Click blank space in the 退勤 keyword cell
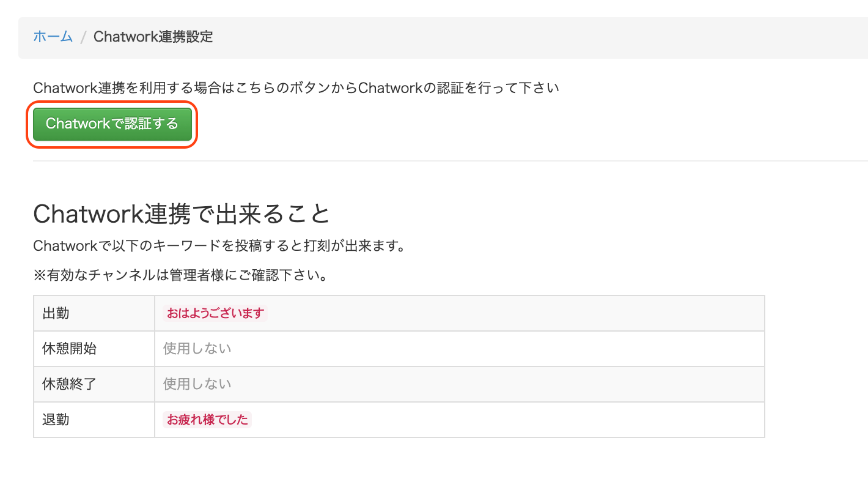 point(507,420)
